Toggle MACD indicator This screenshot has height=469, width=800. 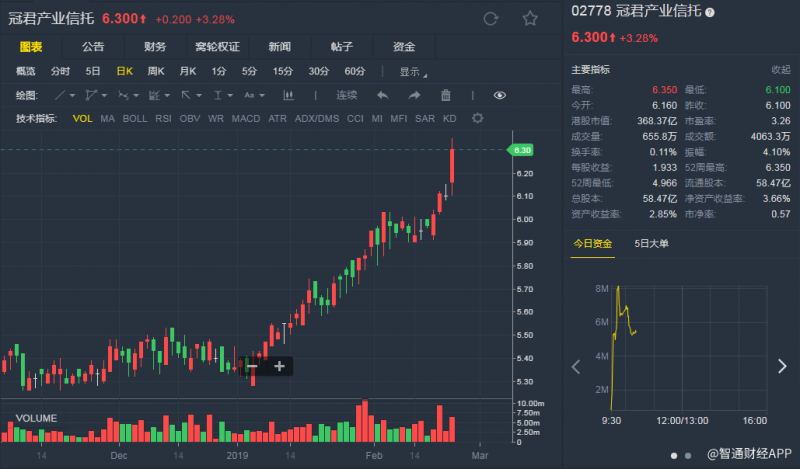point(246,119)
